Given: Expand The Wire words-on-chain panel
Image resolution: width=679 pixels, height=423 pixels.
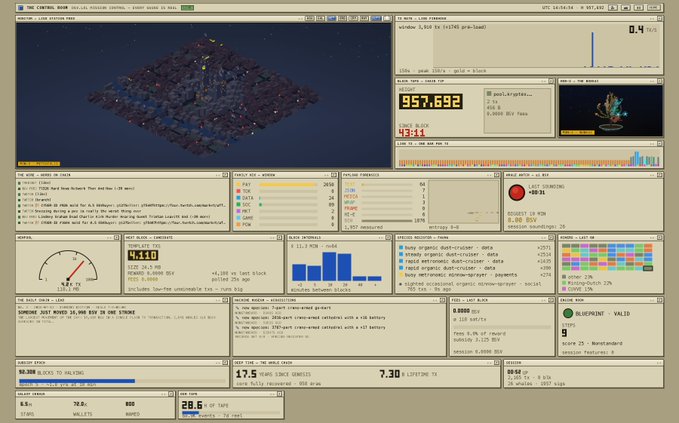Looking at the screenshot, I should coord(225,175).
